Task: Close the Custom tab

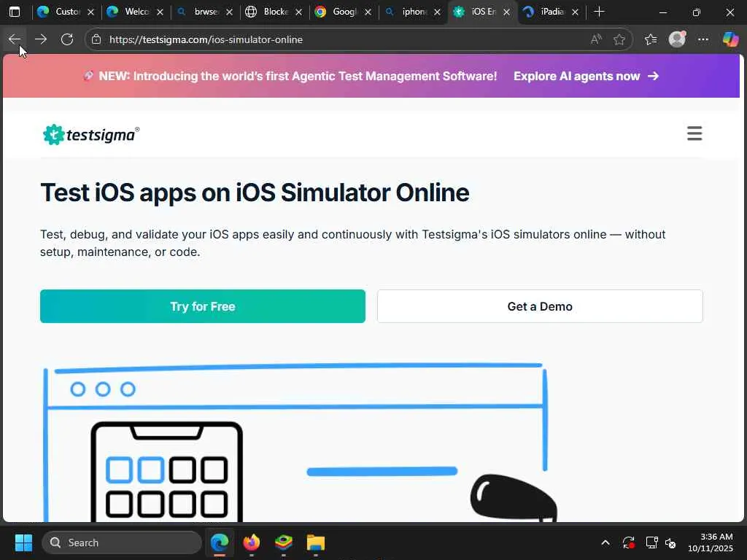Action: point(91,12)
